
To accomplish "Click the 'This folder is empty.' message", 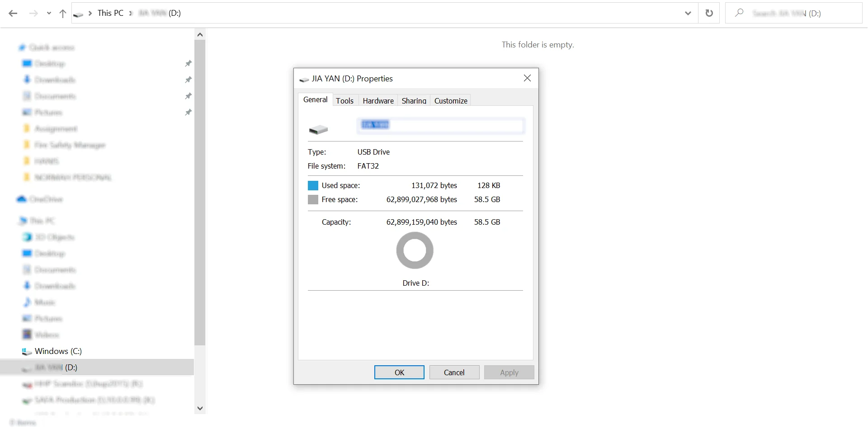I will [x=538, y=45].
